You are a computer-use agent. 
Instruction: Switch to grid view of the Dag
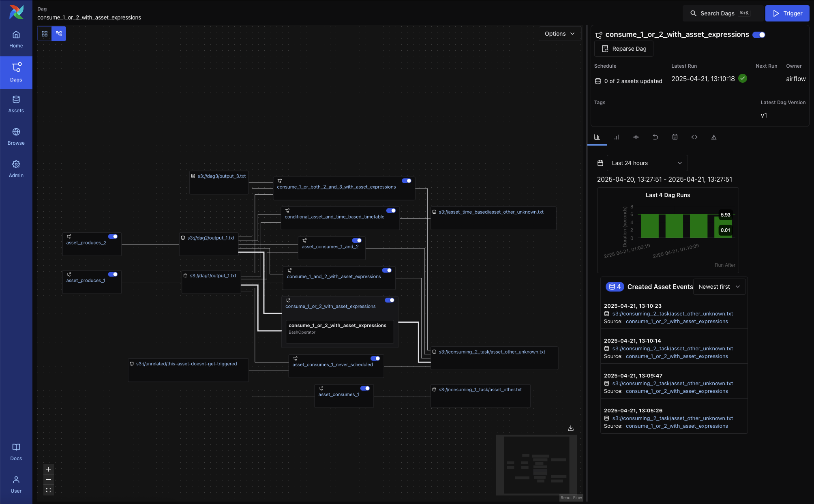[x=45, y=34]
